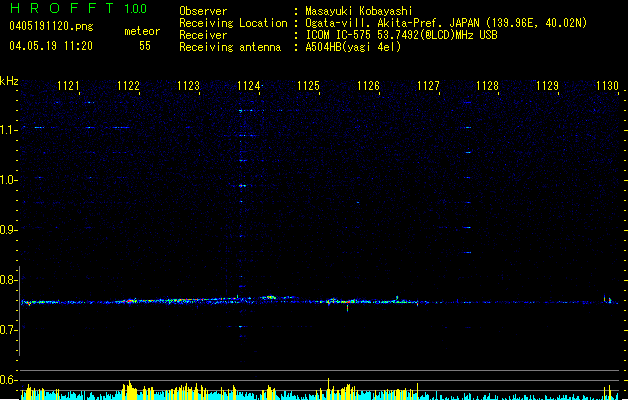Click the 1128 time axis marker
Image resolution: width=629 pixels, height=400 pixels.
(487, 86)
